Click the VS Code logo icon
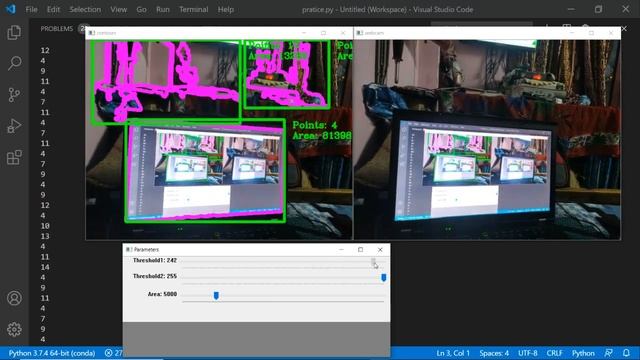Viewport: 640px width, 360px height. [x=11, y=9]
